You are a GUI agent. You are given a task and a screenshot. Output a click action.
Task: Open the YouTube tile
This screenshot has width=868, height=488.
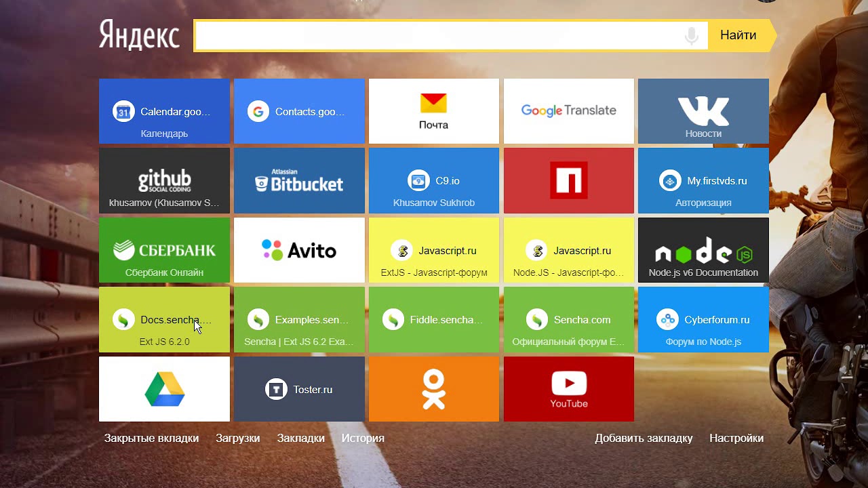569,389
